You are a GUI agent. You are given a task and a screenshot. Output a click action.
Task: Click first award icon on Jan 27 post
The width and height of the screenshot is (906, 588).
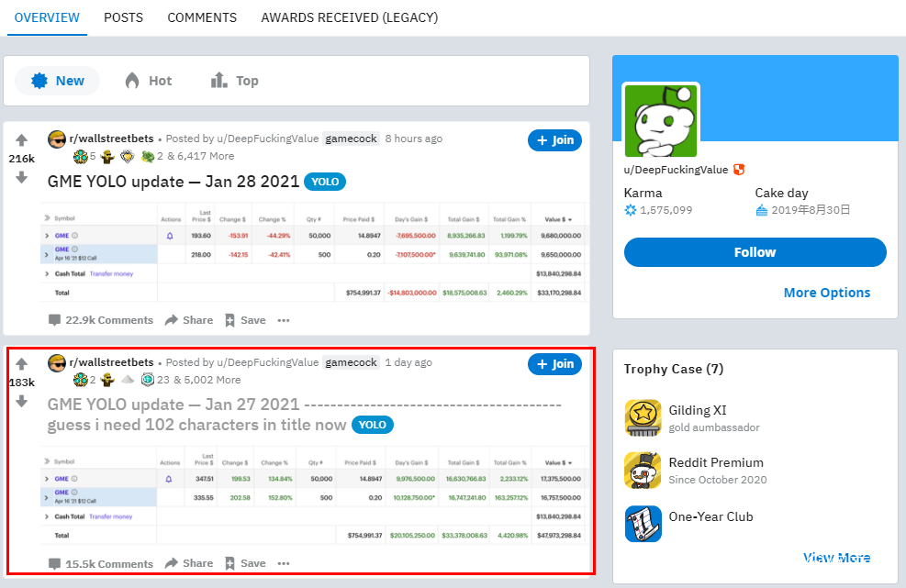pos(80,380)
